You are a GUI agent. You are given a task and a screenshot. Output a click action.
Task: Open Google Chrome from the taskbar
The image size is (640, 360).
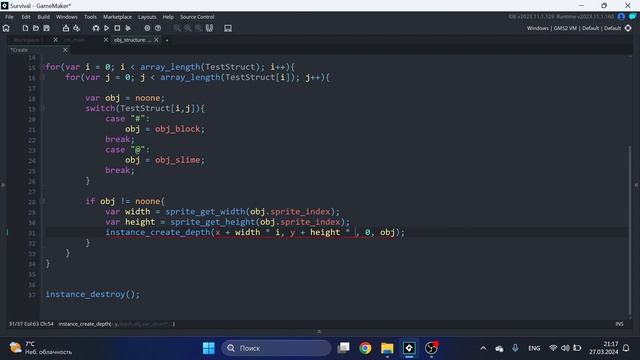(x=365, y=348)
